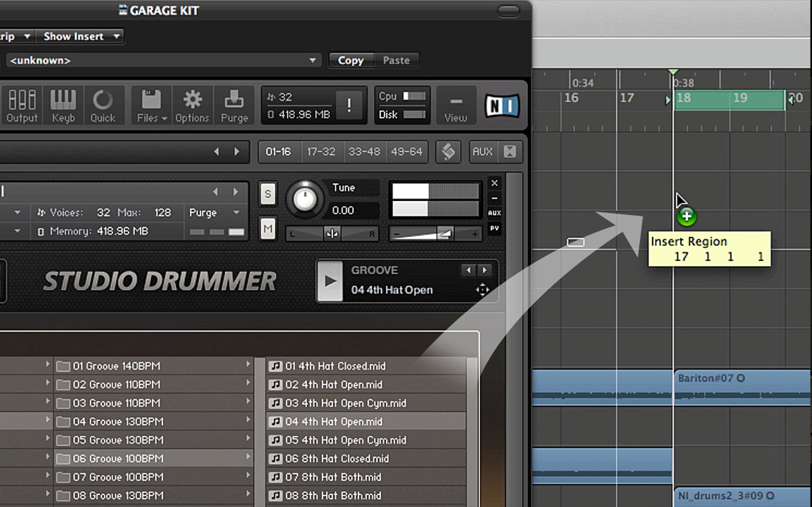The width and height of the screenshot is (812, 507).
Task: Click the NI logo
Action: click(x=502, y=105)
